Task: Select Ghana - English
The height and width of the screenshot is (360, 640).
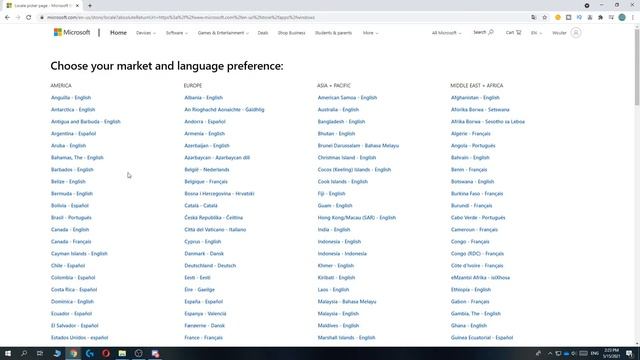Action: point(469,326)
